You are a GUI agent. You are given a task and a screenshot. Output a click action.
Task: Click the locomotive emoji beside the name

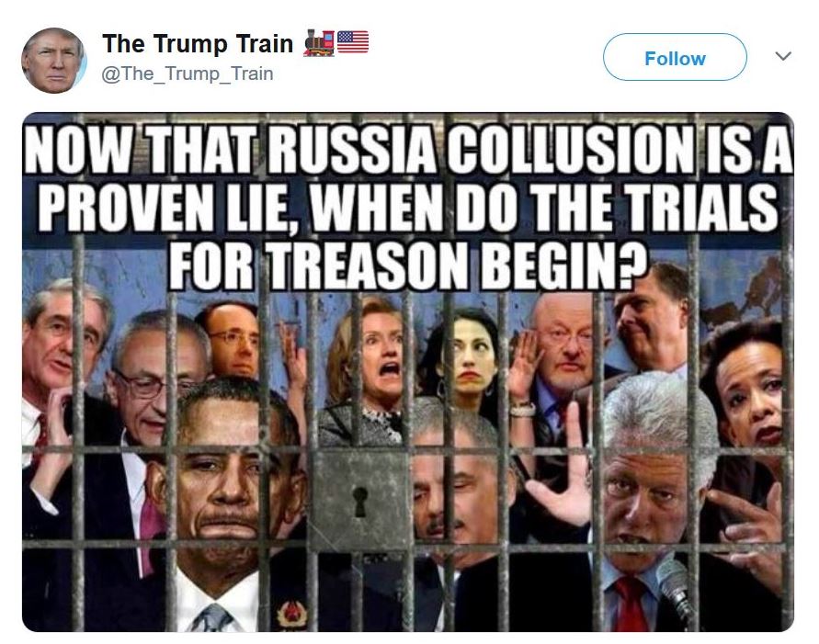tap(319, 43)
